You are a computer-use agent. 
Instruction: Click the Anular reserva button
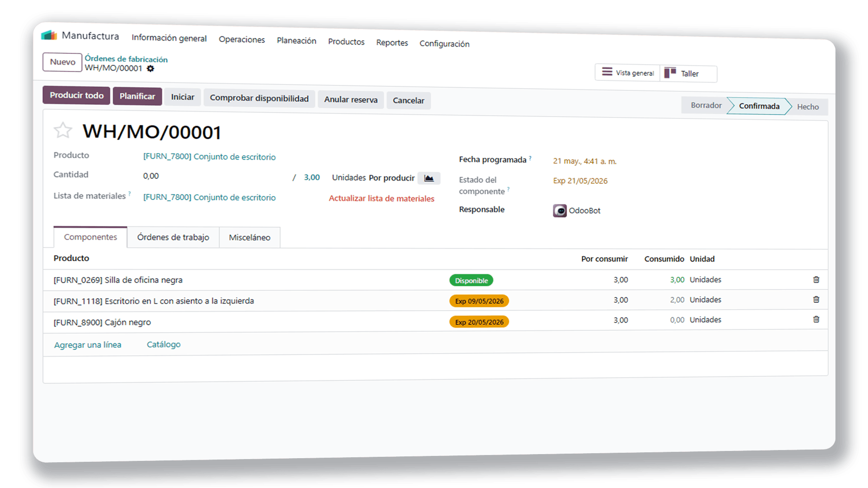(351, 99)
